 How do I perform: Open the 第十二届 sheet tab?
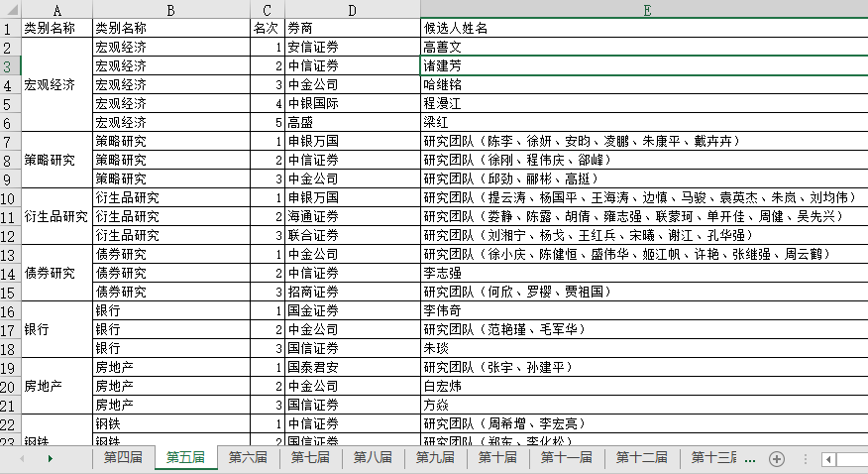click(x=642, y=457)
